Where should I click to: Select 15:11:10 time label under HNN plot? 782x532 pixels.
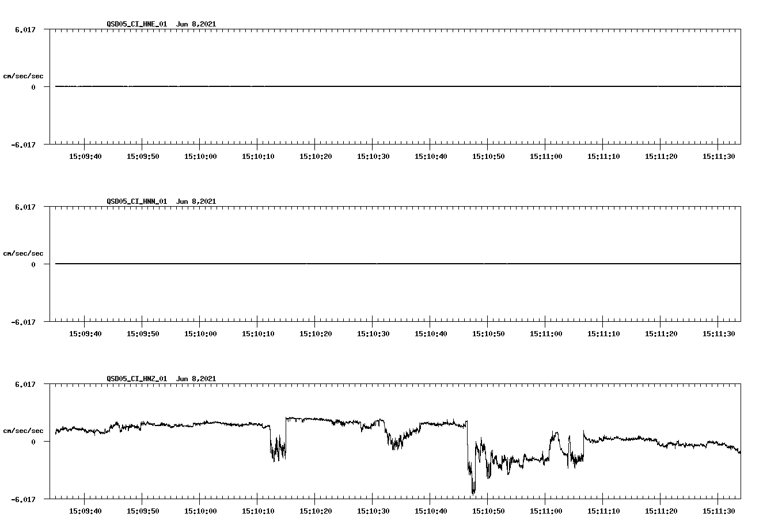pos(603,334)
